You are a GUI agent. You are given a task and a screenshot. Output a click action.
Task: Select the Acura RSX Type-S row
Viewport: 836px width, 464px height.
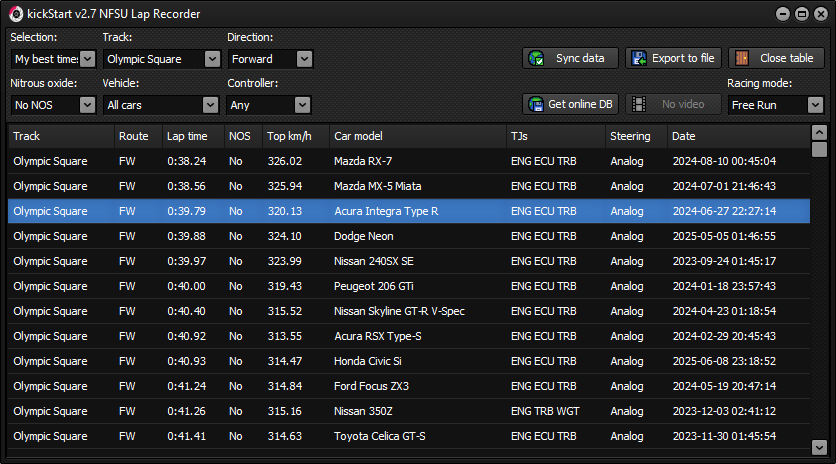coord(409,337)
